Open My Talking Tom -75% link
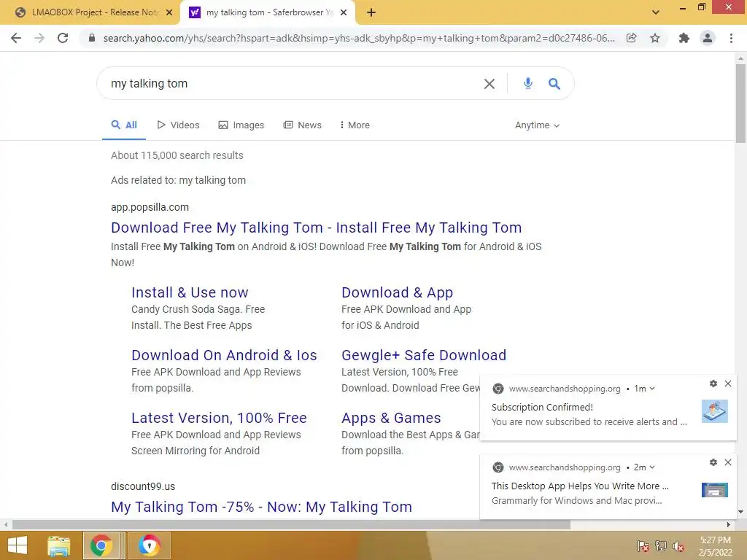Image resolution: width=747 pixels, height=560 pixels. pyautogui.click(x=262, y=507)
